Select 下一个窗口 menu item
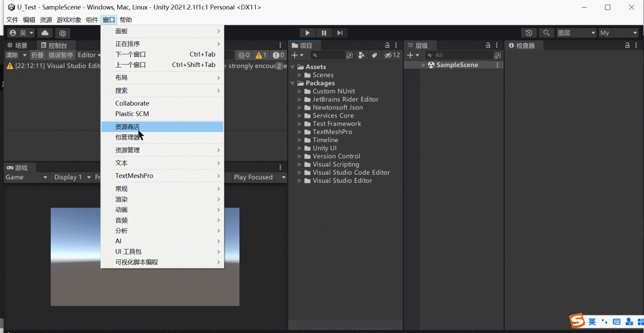The height and width of the screenshot is (333, 644). coord(162,54)
